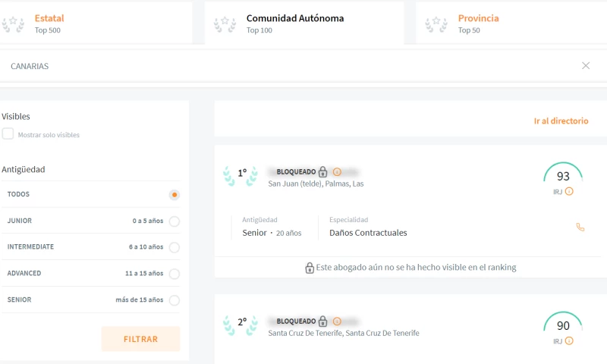This screenshot has width=607, height=364.
Task: Clear the CANARIAS selection with the X
Action: pos(586,66)
